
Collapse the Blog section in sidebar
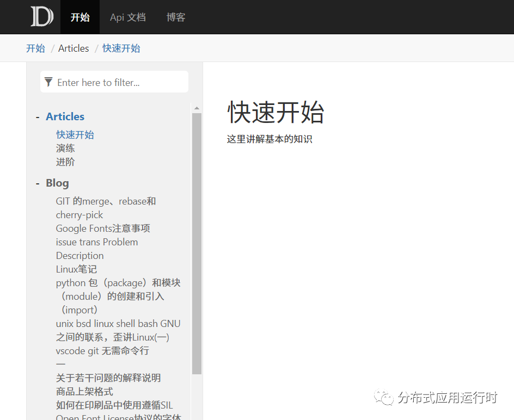click(37, 183)
